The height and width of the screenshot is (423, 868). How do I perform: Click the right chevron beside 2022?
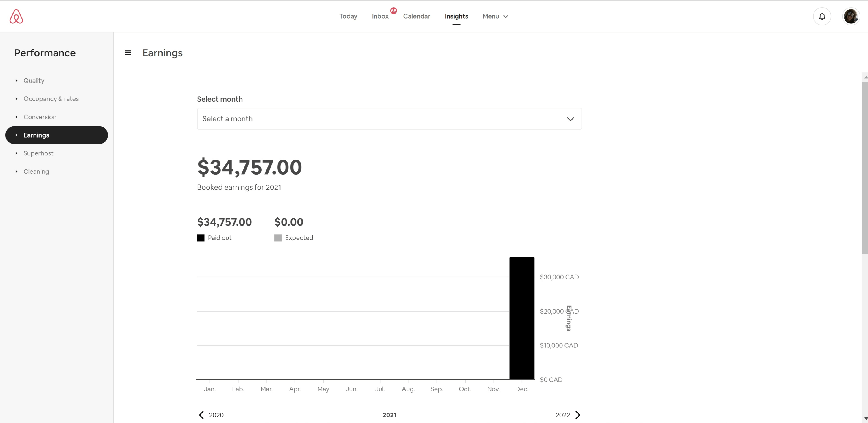coord(578,415)
